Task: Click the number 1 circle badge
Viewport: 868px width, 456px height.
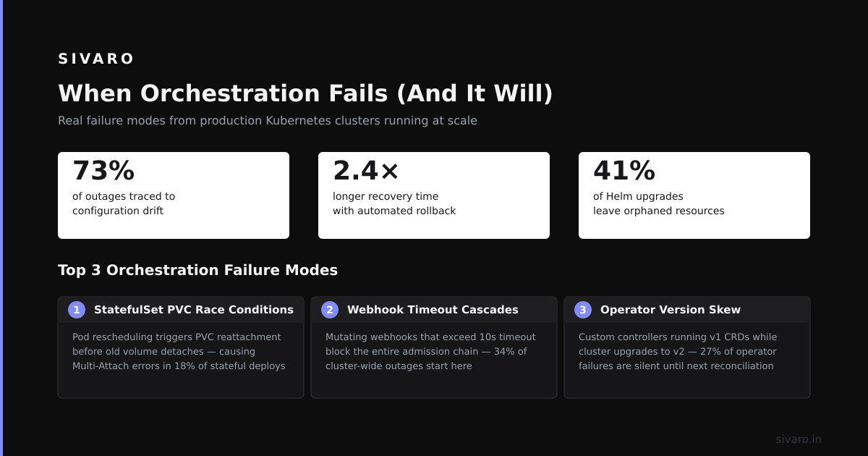Action: click(x=77, y=310)
